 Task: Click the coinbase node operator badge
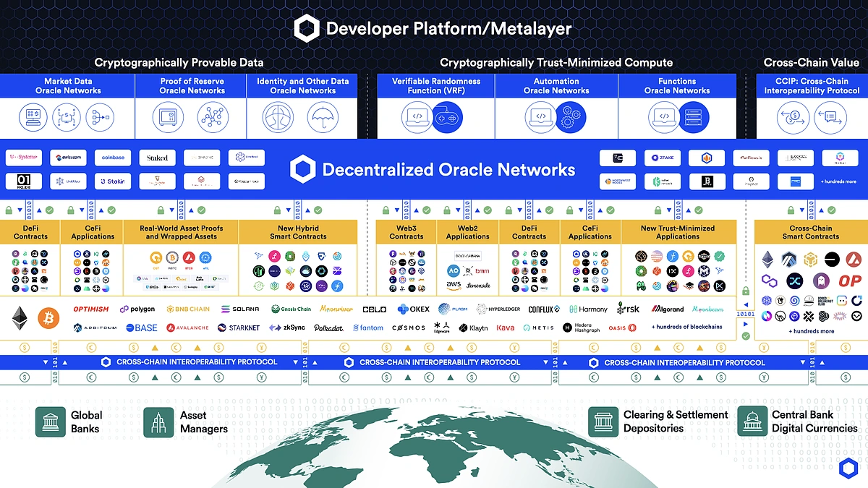pyautogui.click(x=113, y=158)
